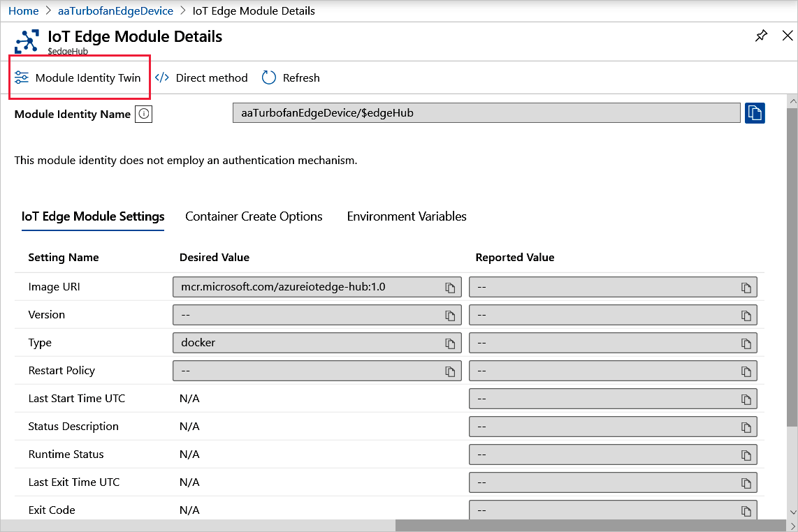798x532 pixels.
Task: Refresh the module details
Action: (290, 77)
